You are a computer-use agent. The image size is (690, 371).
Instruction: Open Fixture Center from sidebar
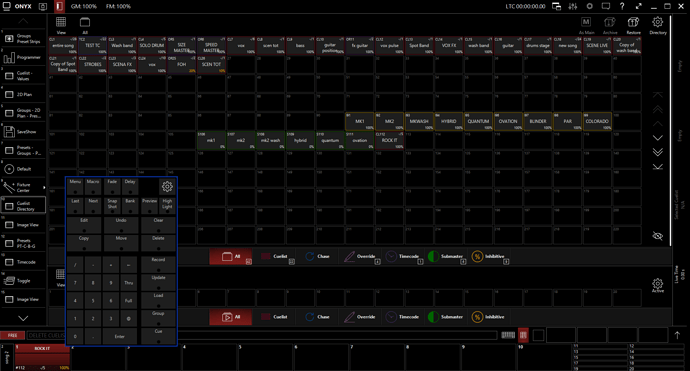click(23, 187)
